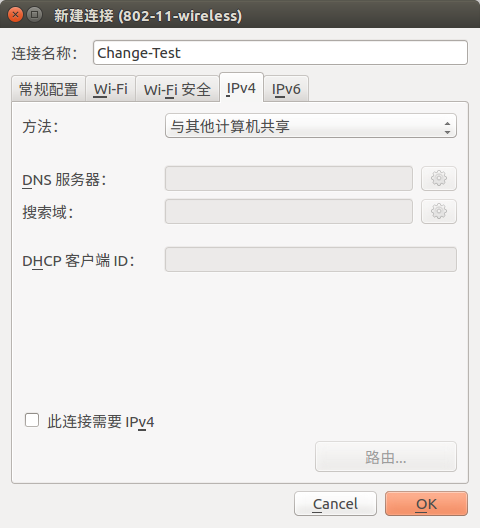Viewport: 480px width, 528px height.
Task: Enable the 此连接需要 IPv4 checkbox
Action: click(x=32, y=420)
